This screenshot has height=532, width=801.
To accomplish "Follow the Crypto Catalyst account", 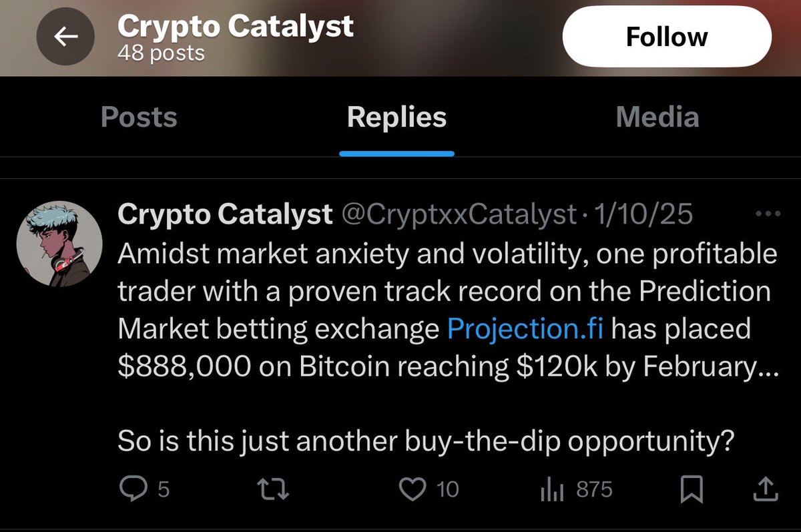I will tap(666, 37).
